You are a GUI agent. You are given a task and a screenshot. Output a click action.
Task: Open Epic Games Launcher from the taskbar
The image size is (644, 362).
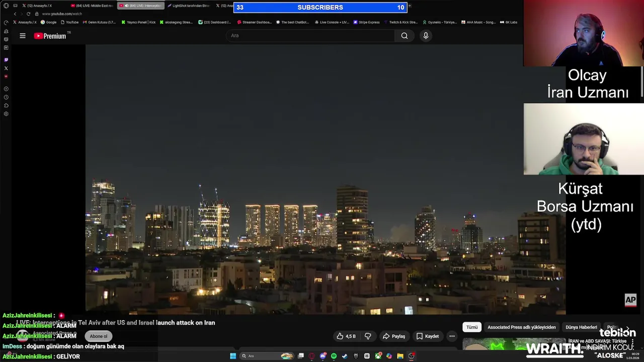356,356
